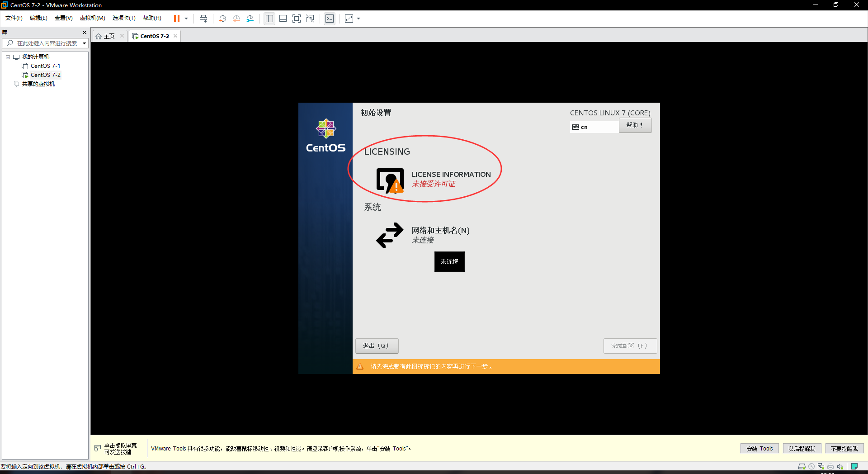Image resolution: width=868 pixels, height=474 pixels.
Task: Click the 不要提醒我 never remind button
Action: (x=844, y=449)
